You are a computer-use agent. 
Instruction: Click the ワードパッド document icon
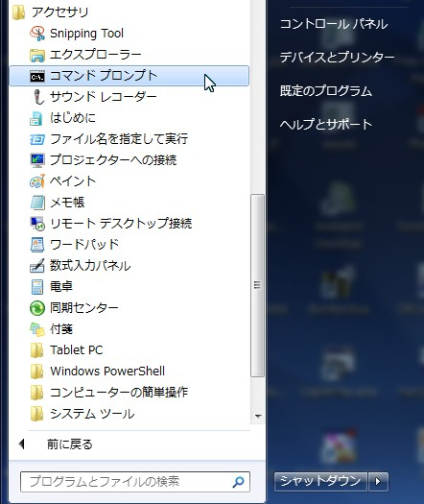[37, 245]
